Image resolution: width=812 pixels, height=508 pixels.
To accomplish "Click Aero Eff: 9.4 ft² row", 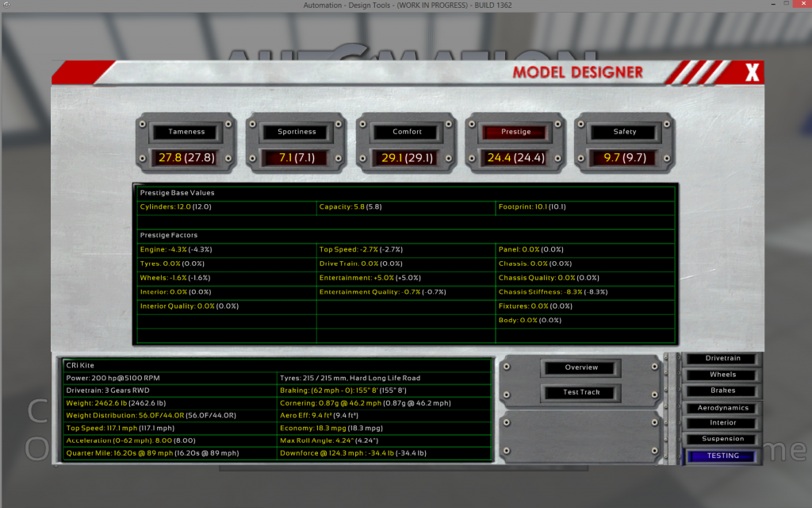I will pos(384,415).
